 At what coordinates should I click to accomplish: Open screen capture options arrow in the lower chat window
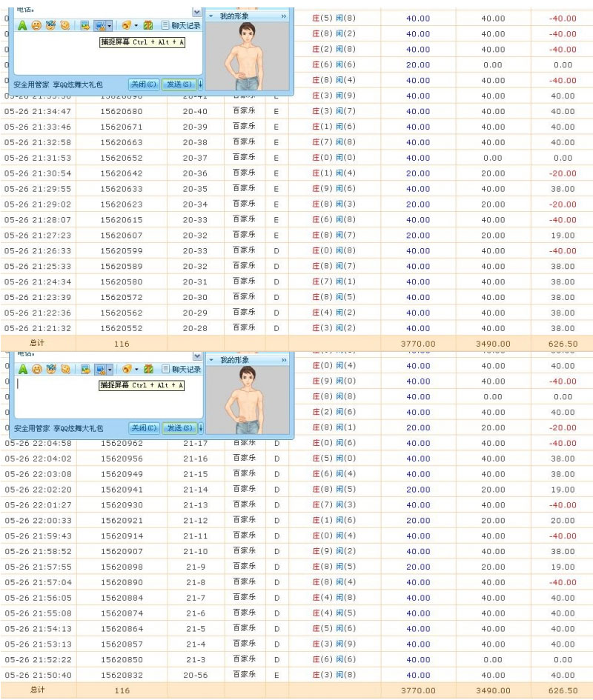coord(110,370)
